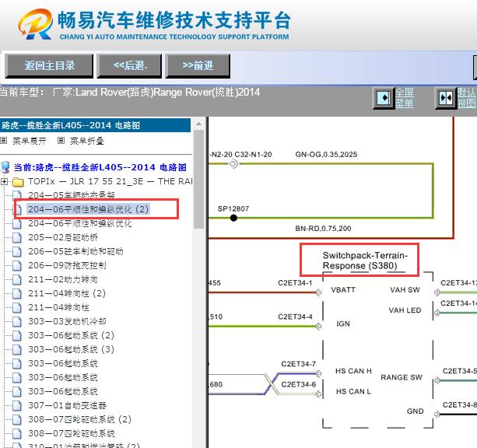Click page icon beside 303—06起动系统 (3)
The height and width of the screenshot is (448, 477).
pos(17,349)
